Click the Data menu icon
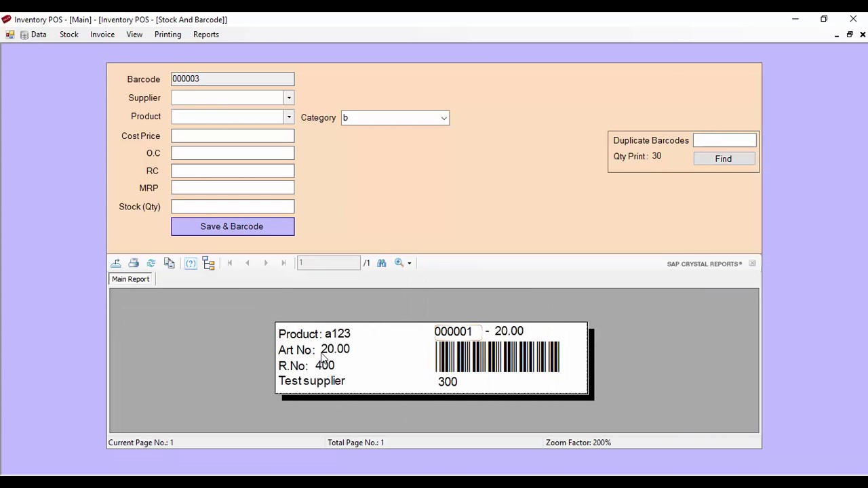 click(x=24, y=35)
